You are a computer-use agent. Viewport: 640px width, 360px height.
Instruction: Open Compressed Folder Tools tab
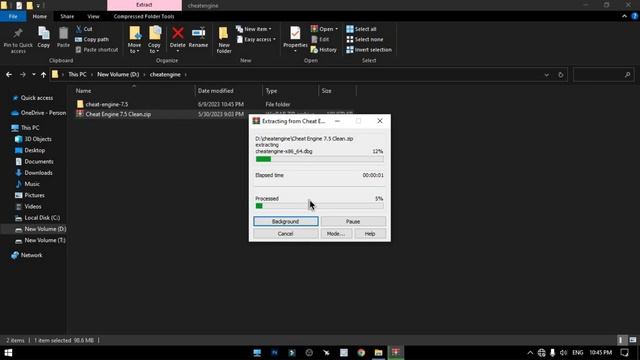click(144, 16)
